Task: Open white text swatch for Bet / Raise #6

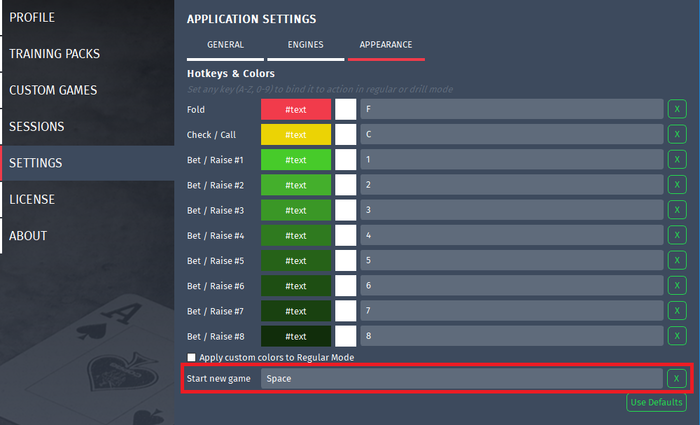Action: 346,286
